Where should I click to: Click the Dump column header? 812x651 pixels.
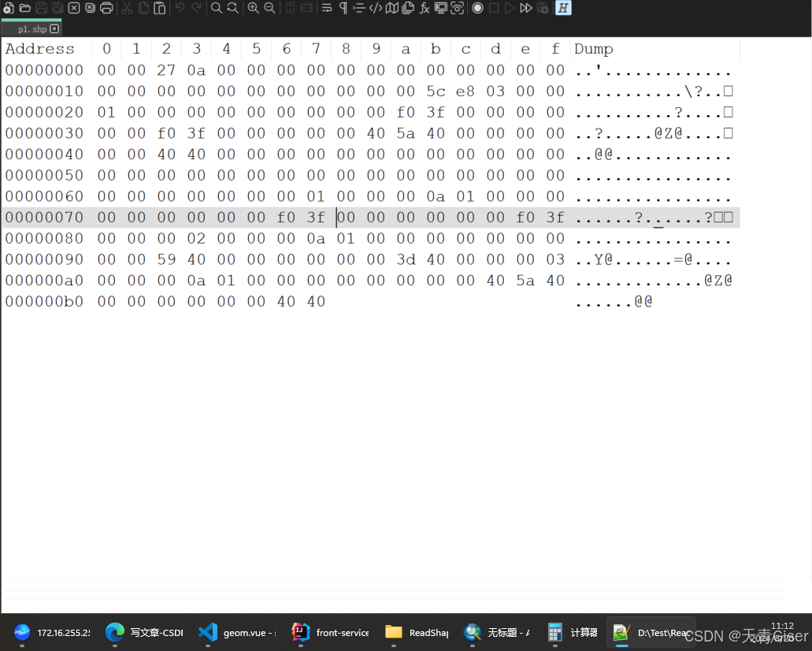coord(594,49)
